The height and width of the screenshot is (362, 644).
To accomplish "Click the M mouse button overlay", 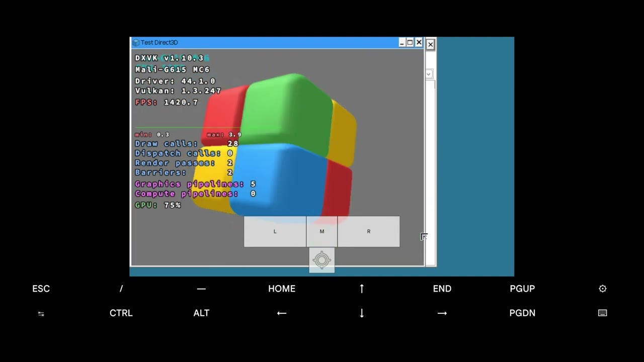I will [322, 231].
